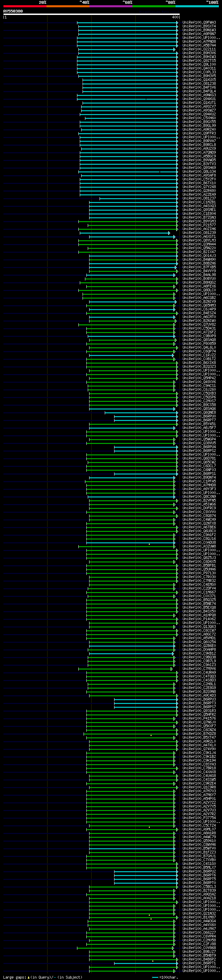Click the green alignment bar for UniRef100_C0V868
The image size is (222, 980).
click(x=125, y=948)
